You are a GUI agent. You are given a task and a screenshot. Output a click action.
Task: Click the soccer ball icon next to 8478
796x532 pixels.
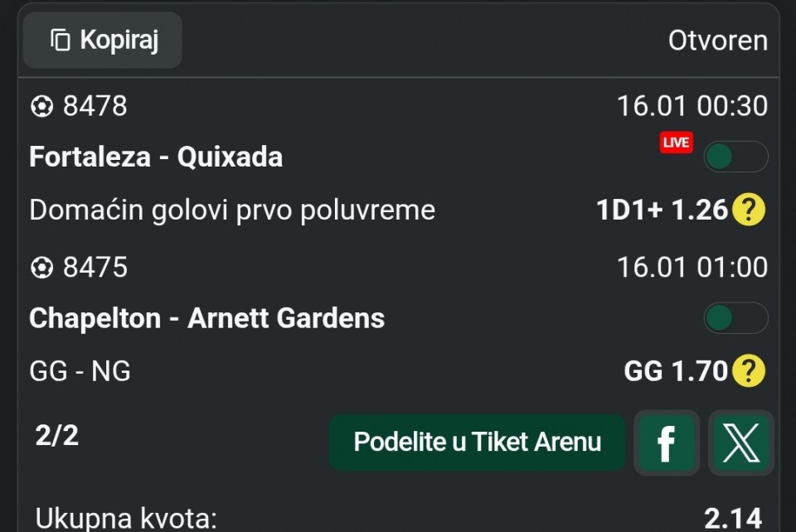[41, 107]
